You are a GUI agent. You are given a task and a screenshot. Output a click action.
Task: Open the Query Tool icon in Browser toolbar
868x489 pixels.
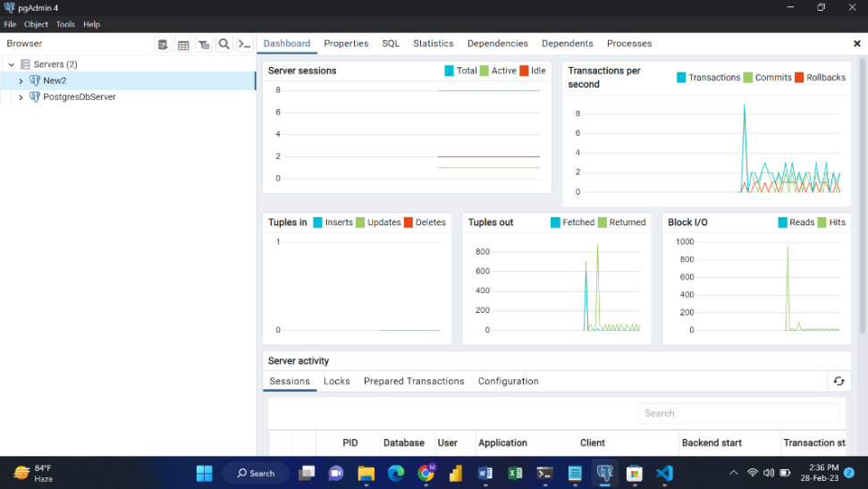(x=163, y=45)
